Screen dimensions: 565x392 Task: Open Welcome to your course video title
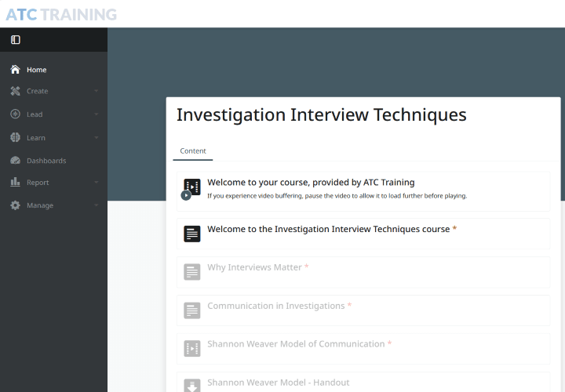(311, 183)
